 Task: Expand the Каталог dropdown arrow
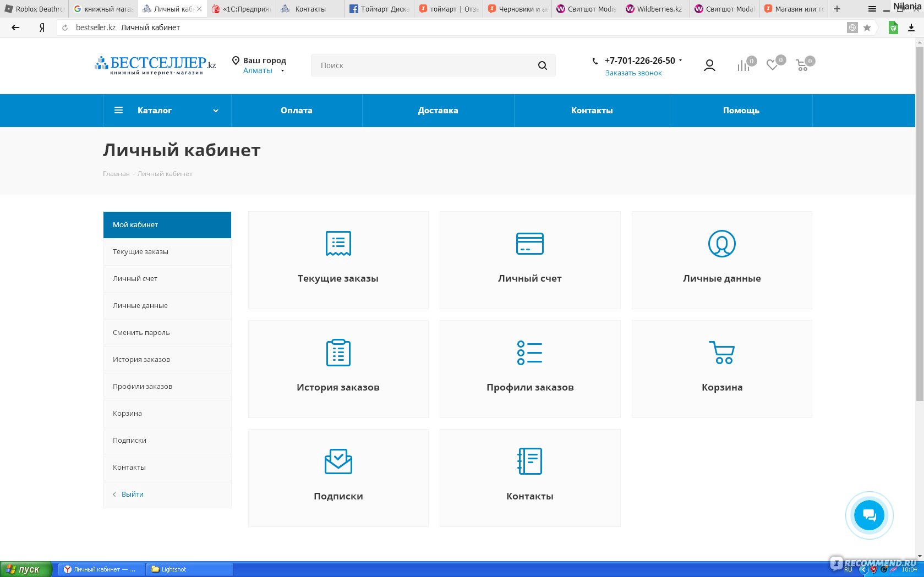[x=216, y=111]
